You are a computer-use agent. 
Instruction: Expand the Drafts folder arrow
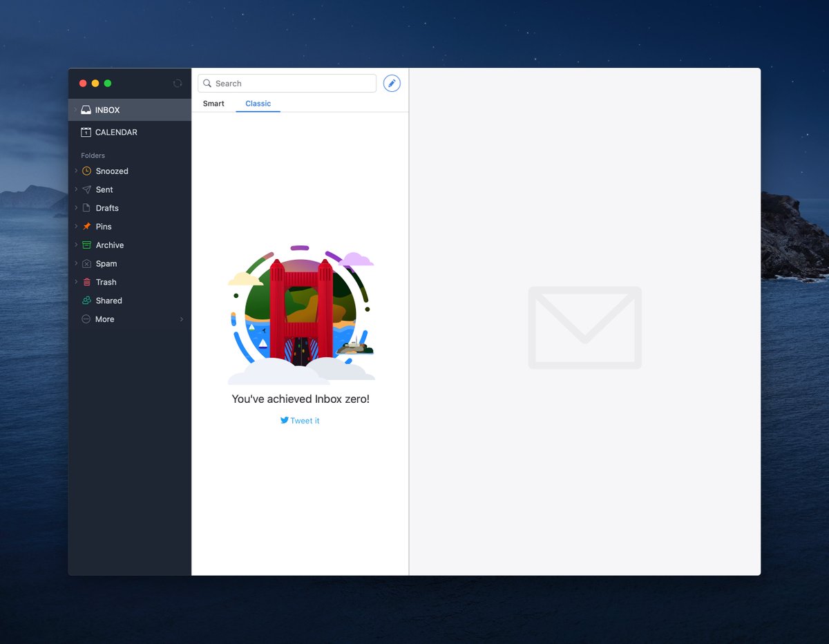click(76, 208)
